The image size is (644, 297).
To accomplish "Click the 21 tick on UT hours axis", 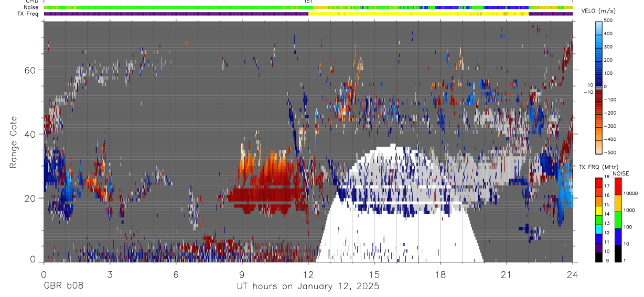I will pos(506,274).
